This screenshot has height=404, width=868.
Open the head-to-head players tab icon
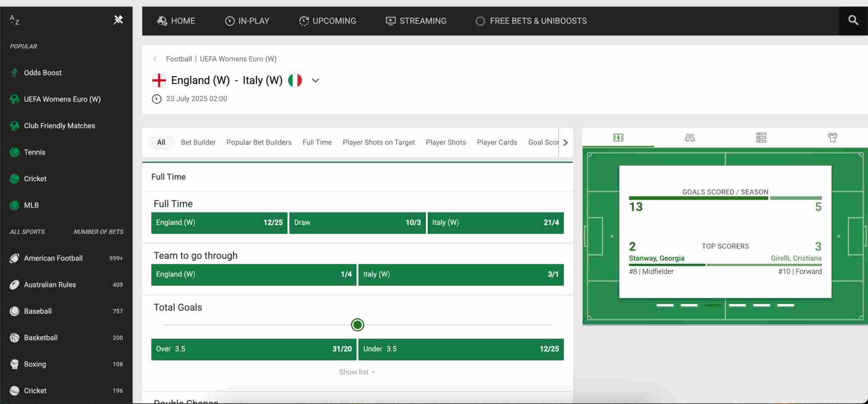point(690,138)
